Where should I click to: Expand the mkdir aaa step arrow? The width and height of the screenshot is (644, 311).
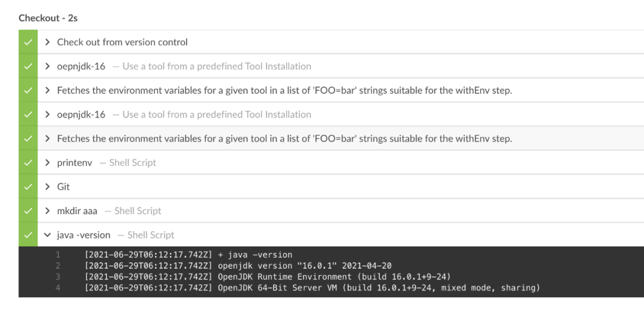pyautogui.click(x=48, y=211)
